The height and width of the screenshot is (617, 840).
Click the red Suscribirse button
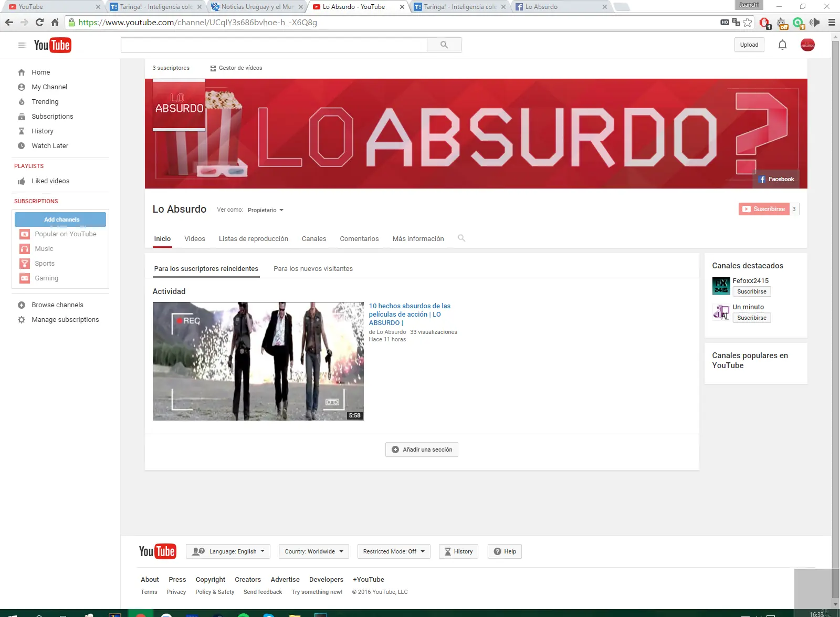[764, 209]
